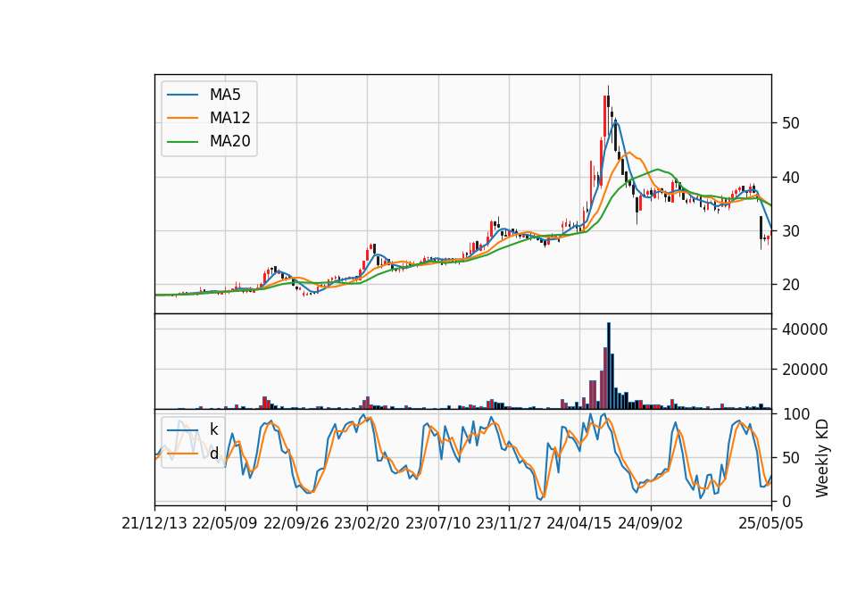Click the 24/04/15 date tick label
Viewport: 857px width, 616px height.
pos(579,524)
